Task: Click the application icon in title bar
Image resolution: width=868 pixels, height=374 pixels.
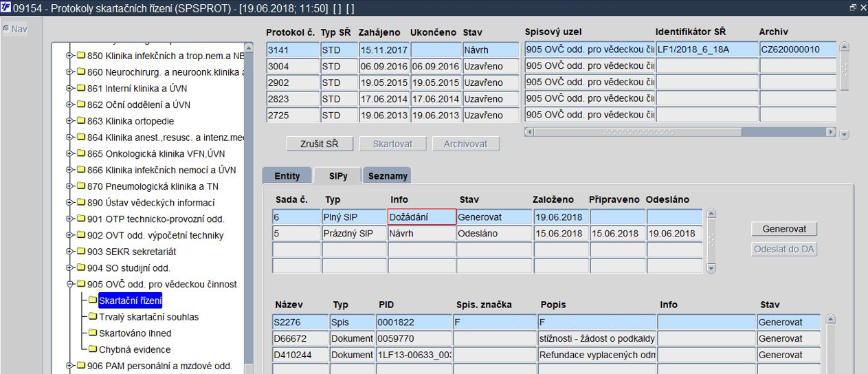Action: point(6,7)
